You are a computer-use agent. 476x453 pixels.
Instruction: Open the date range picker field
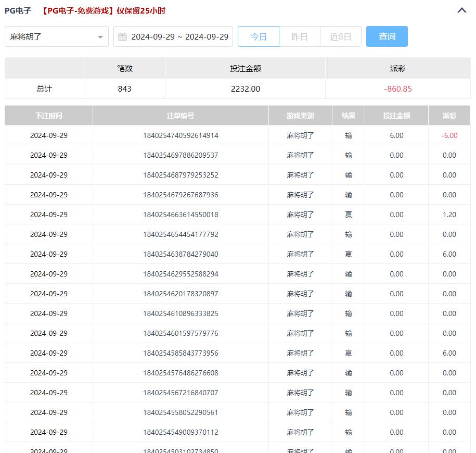pos(179,37)
